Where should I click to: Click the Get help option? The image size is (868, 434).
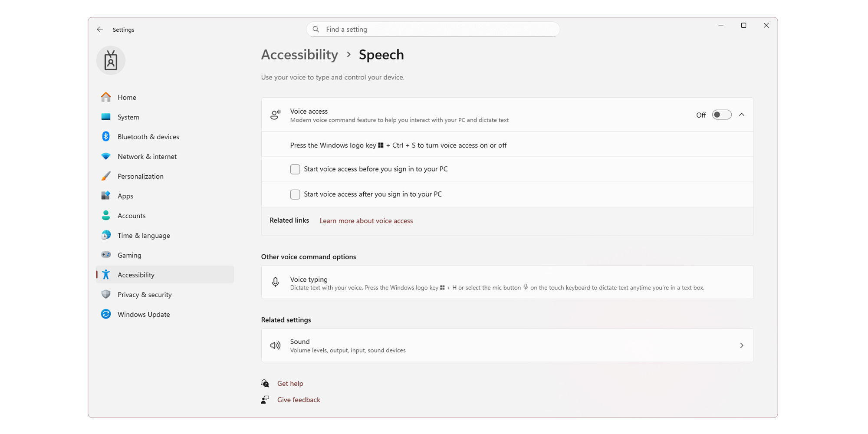coord(289,383)
